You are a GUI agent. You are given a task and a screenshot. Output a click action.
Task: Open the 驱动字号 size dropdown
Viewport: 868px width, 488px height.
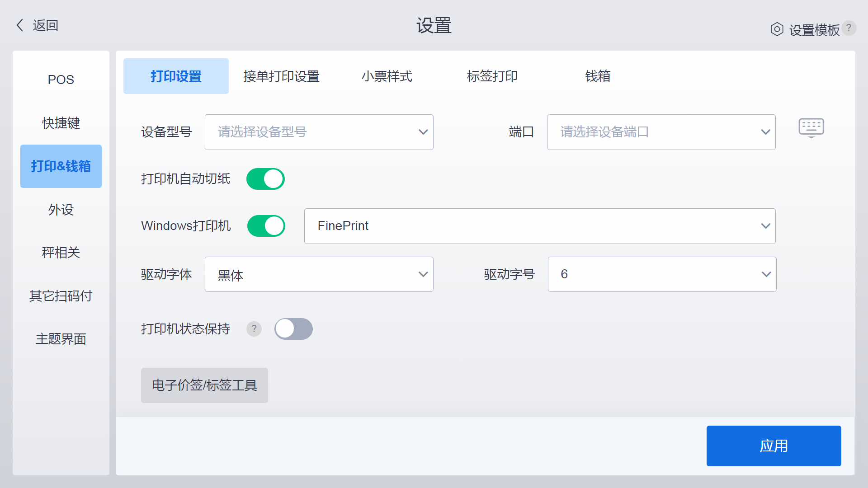[x=662, y=274]
